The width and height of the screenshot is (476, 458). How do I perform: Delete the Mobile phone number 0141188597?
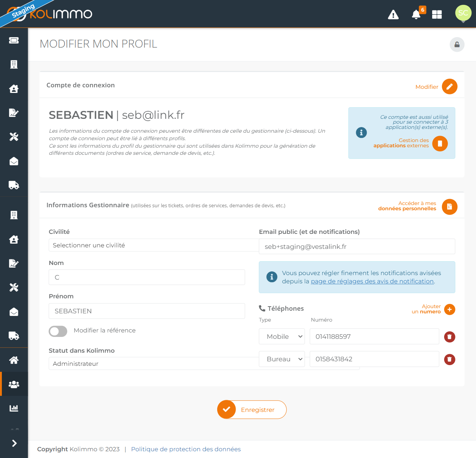click(450, 337)
